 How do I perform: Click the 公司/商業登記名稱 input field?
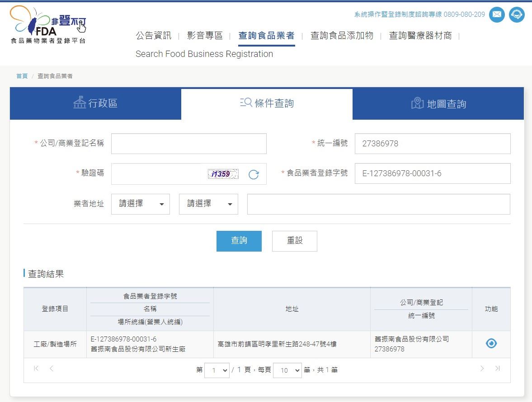click(188, 144)
